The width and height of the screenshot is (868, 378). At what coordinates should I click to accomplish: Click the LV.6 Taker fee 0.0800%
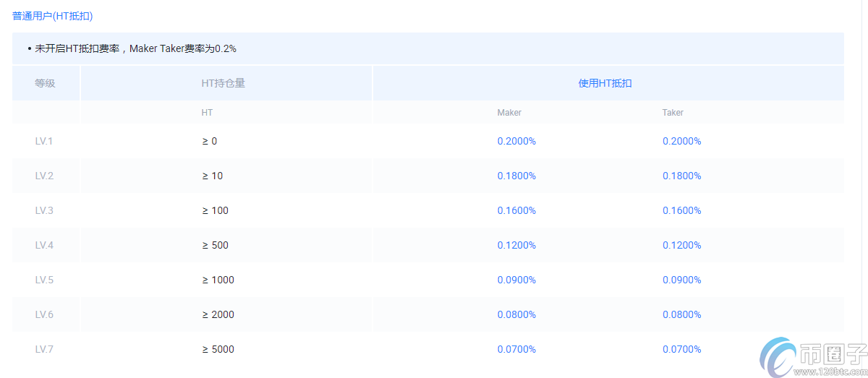[x=682, y=314]
